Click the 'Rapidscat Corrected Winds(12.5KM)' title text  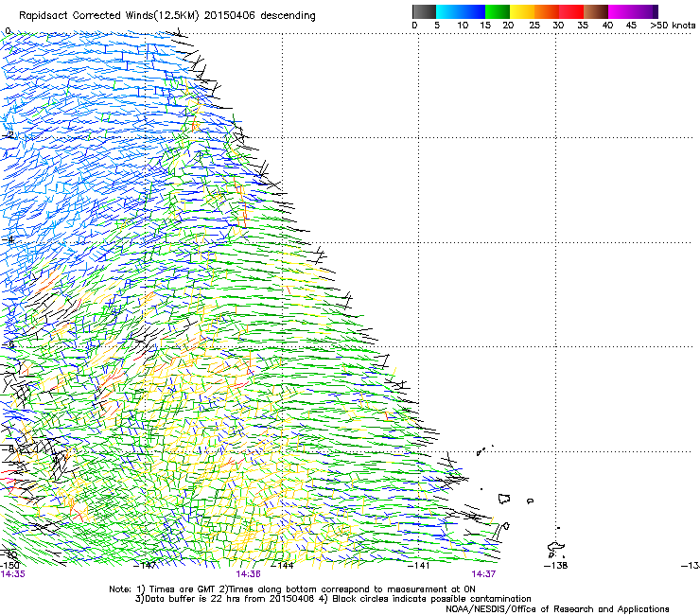[x=109, y=16]
